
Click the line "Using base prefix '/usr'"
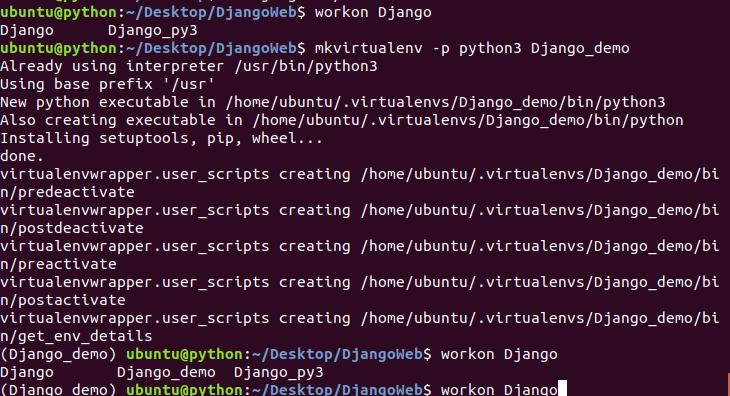(x=108, y=84)
